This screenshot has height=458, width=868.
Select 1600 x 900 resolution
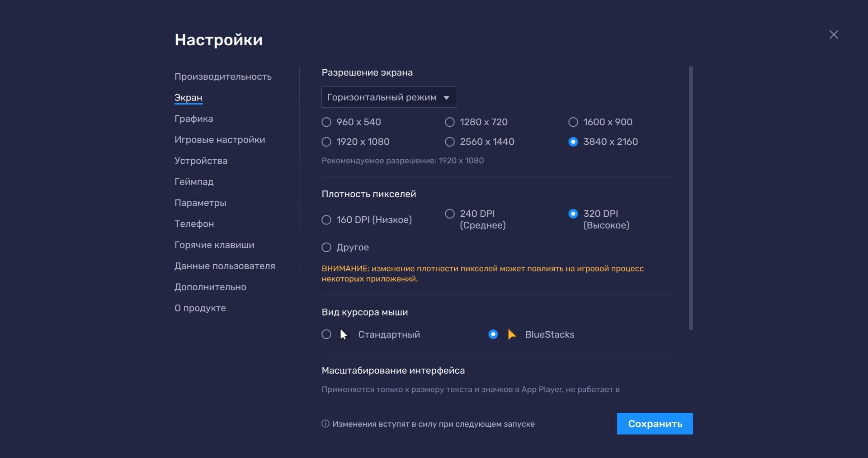(573, 122)
